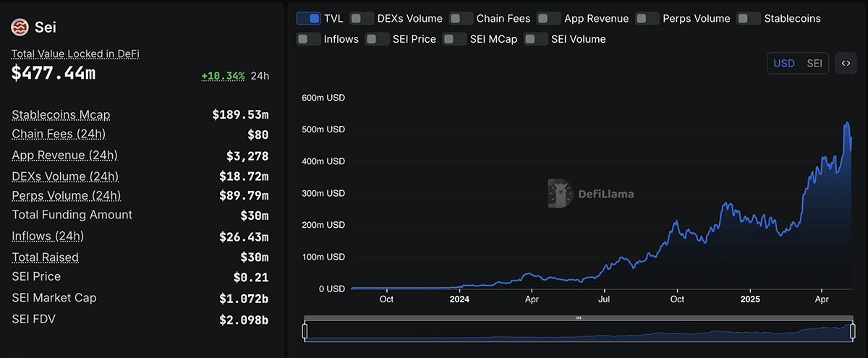Click right handle of range slider

pos(851,331)
